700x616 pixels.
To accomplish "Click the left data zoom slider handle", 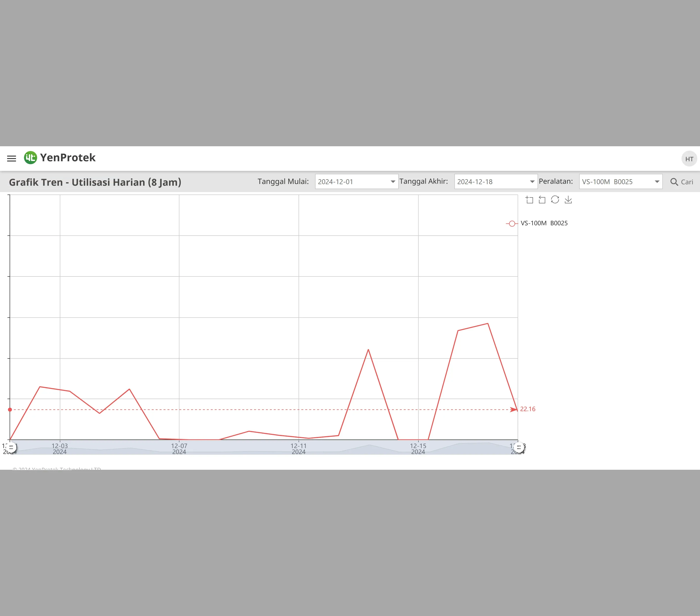I will (x=11, y=447).
